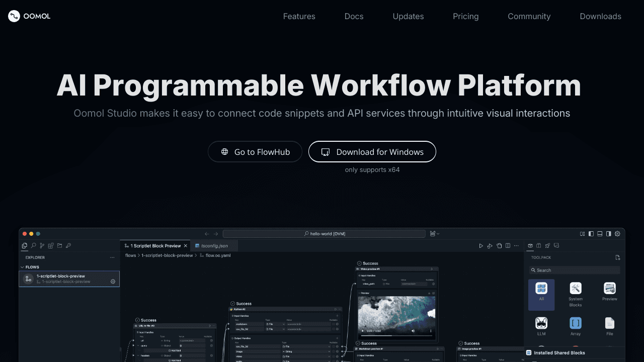Screen dimensions: 644x362
Task: Open the Features nav item
Action: [299, 16]
